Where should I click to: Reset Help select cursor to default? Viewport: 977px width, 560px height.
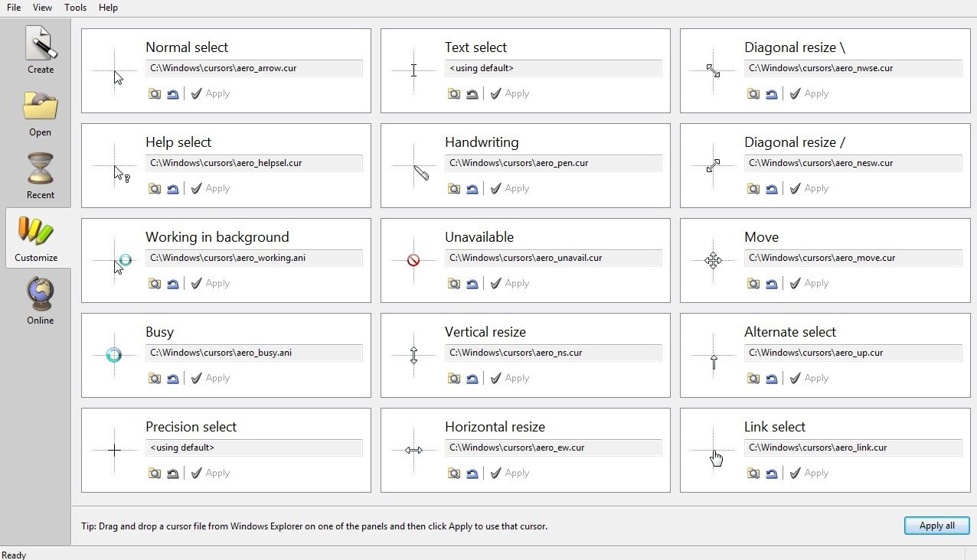173,188
